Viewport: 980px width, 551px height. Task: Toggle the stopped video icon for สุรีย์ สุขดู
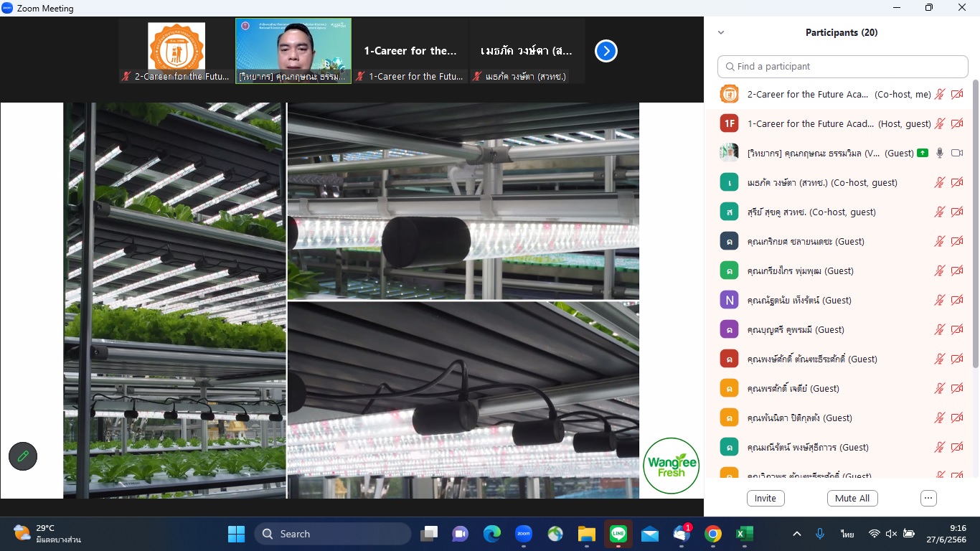click(956, 212)
